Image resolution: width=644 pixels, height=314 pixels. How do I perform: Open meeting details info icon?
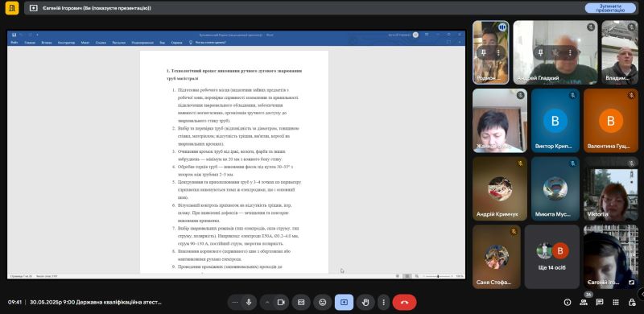click(x=568, y=302)
